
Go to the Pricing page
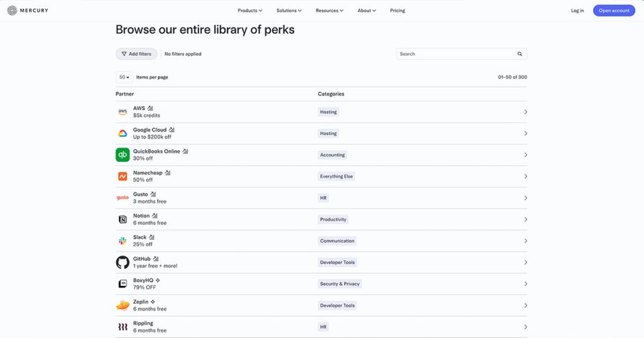click(x=397, y=11)
